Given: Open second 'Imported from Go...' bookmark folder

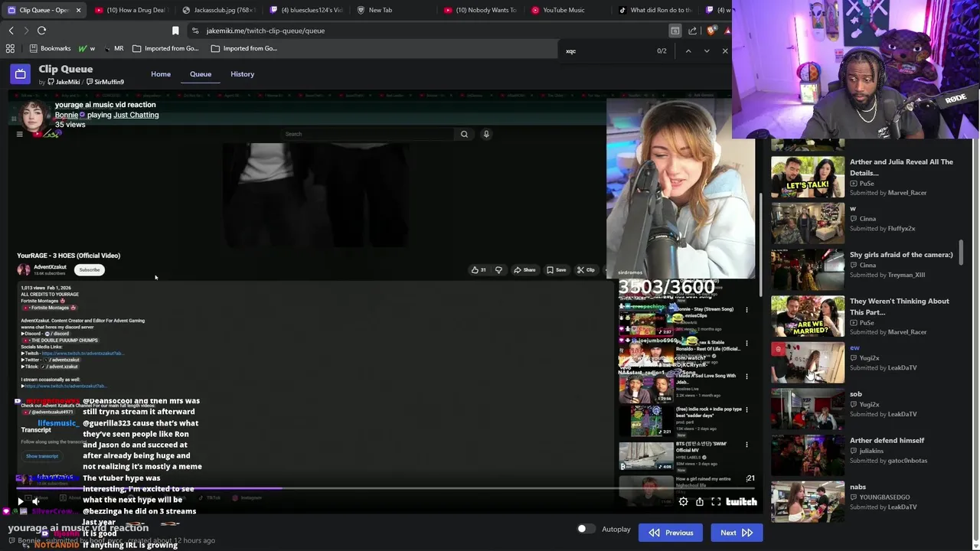Looking at the screenshot, I should point(244,48).
